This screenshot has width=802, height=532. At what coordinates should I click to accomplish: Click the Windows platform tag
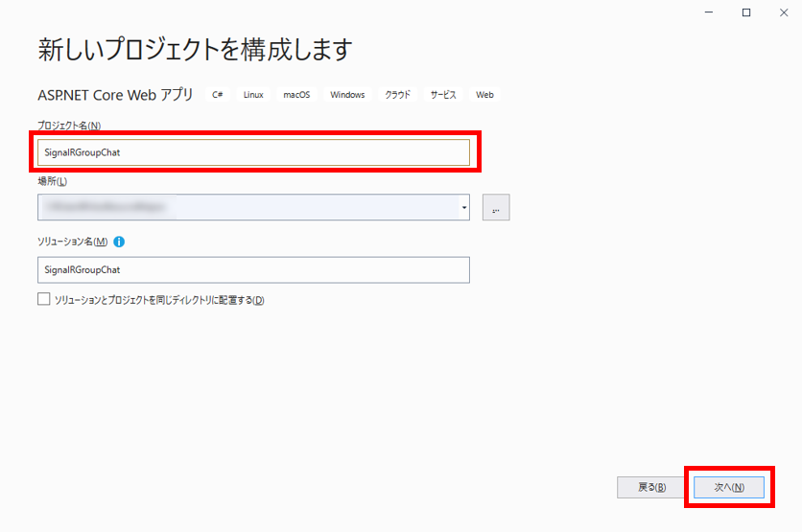click(347, 95)
